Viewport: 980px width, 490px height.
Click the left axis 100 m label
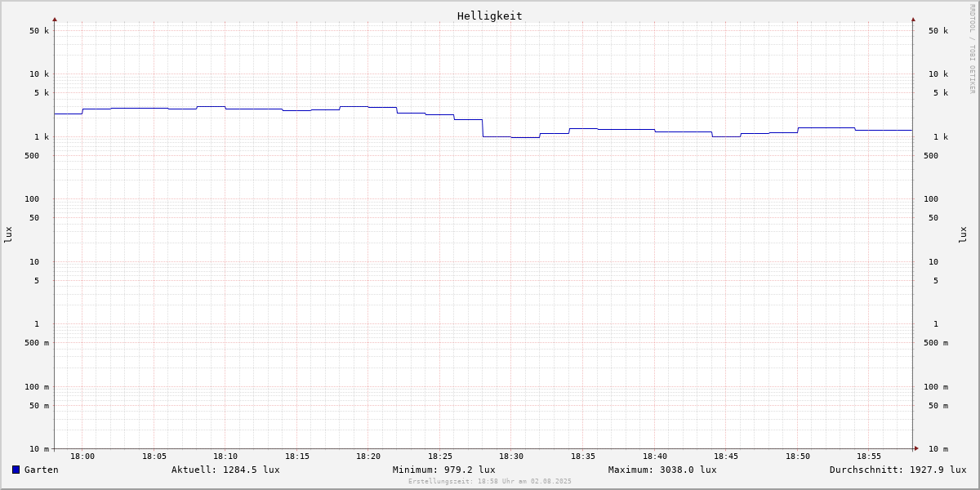tap(37, 387)
